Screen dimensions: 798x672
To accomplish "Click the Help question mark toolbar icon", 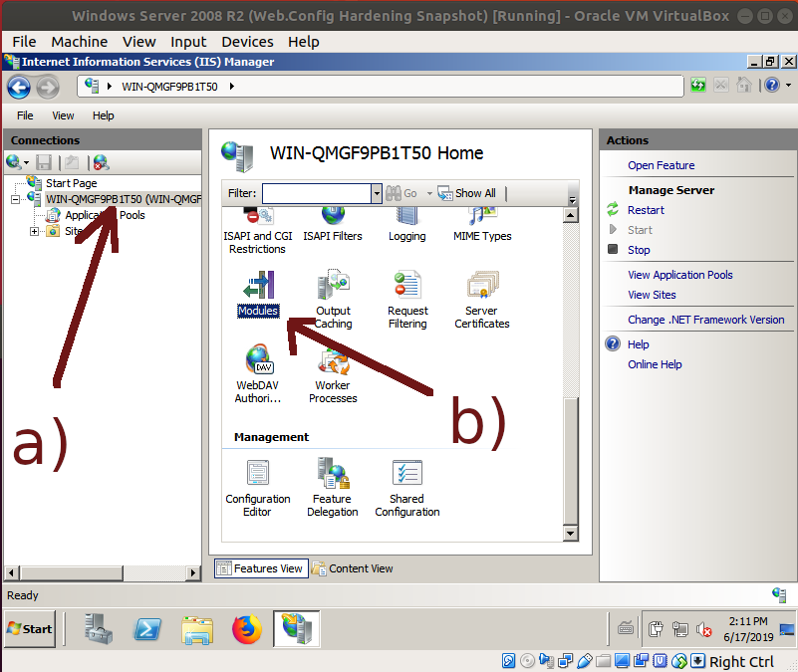I will [771, 85].
